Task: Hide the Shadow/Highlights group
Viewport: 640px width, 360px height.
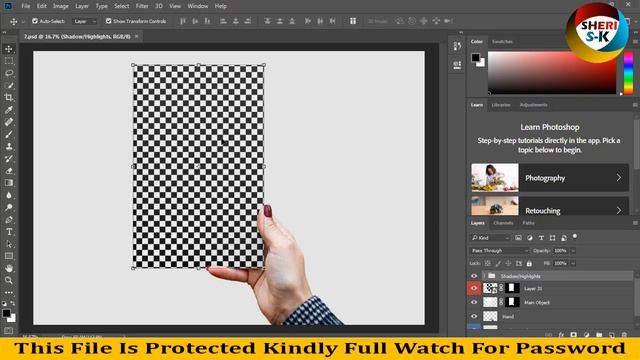Action: click(x=474, y=276)
